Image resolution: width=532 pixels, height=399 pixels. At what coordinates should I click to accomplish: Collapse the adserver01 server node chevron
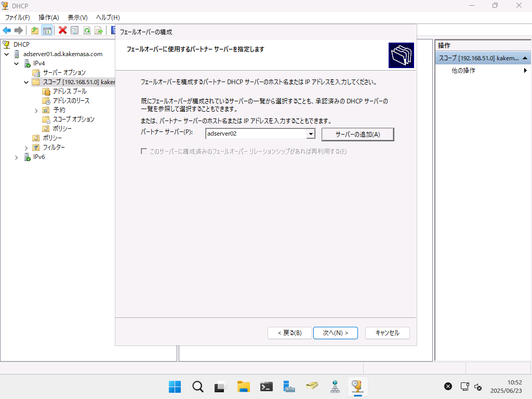[x=6, y=54]
